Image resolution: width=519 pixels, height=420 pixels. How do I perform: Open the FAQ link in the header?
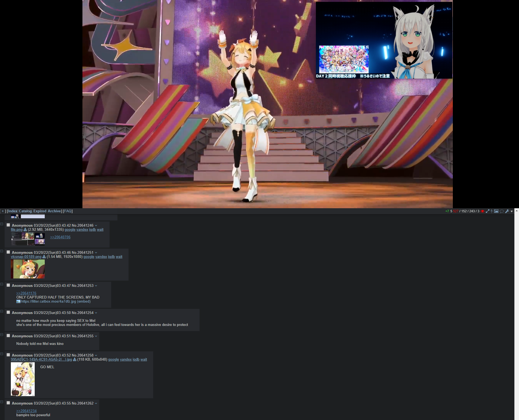(68, 211)
